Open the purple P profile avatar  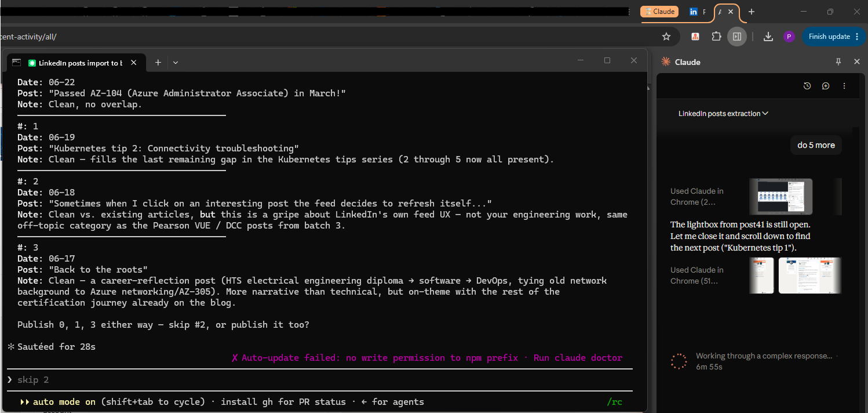click(x=789, y=37)
